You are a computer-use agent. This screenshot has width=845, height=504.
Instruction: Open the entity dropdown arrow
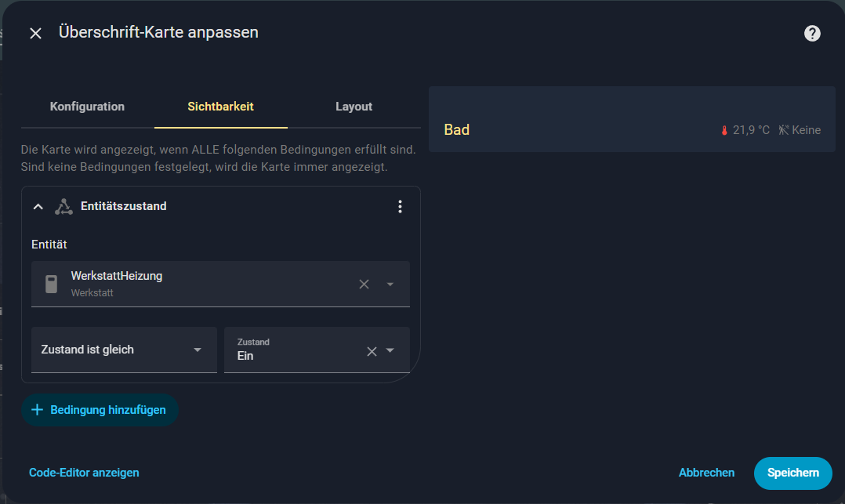[x=390, y=284]
